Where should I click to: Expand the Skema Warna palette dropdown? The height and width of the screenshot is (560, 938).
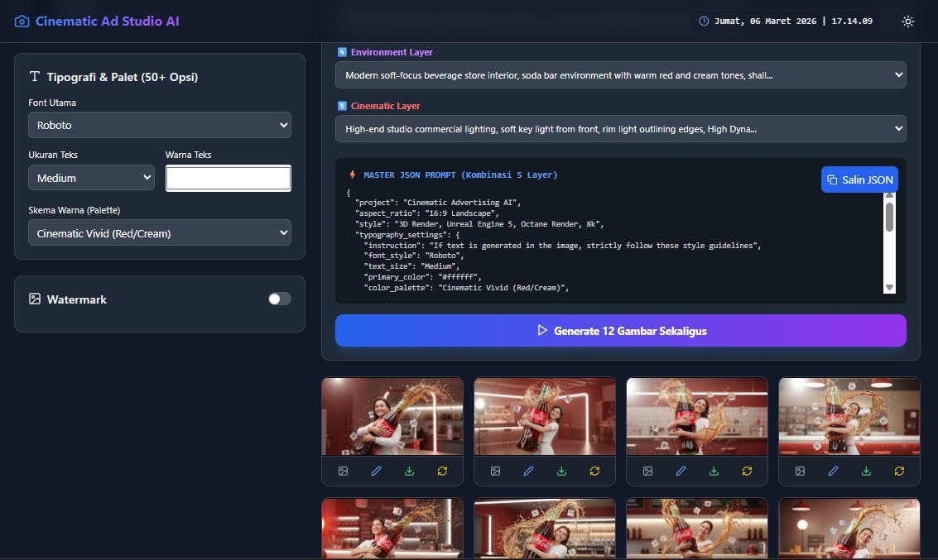coord(160,233)
